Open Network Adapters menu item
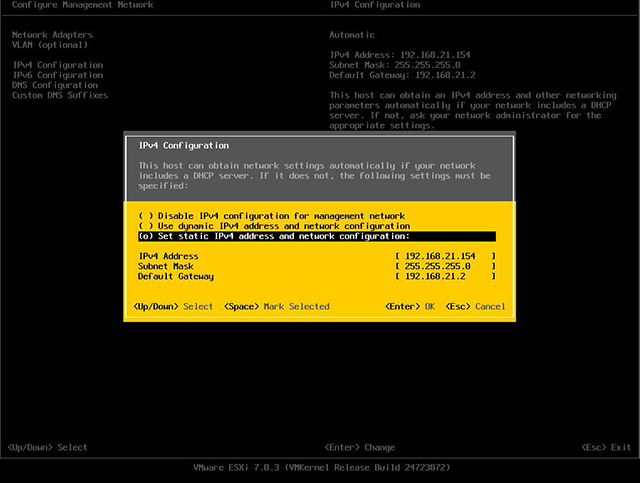This screenshot has height=483, width=640. point(52,35)
